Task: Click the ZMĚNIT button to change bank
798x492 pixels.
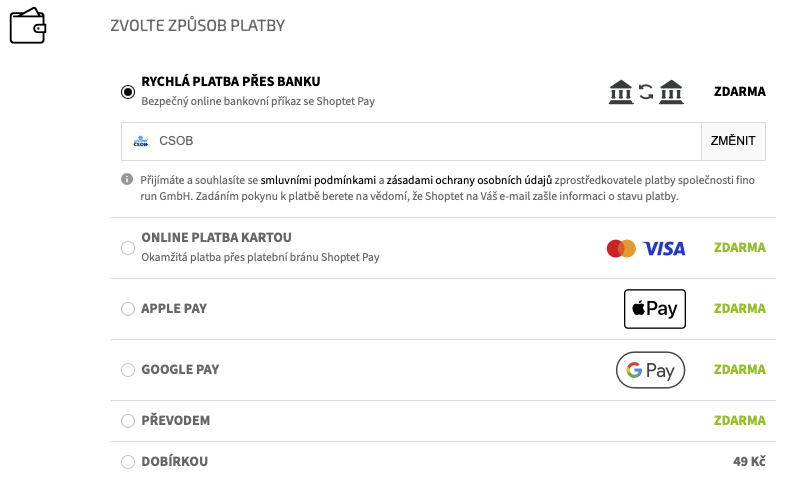Action: tap(733, 141)
